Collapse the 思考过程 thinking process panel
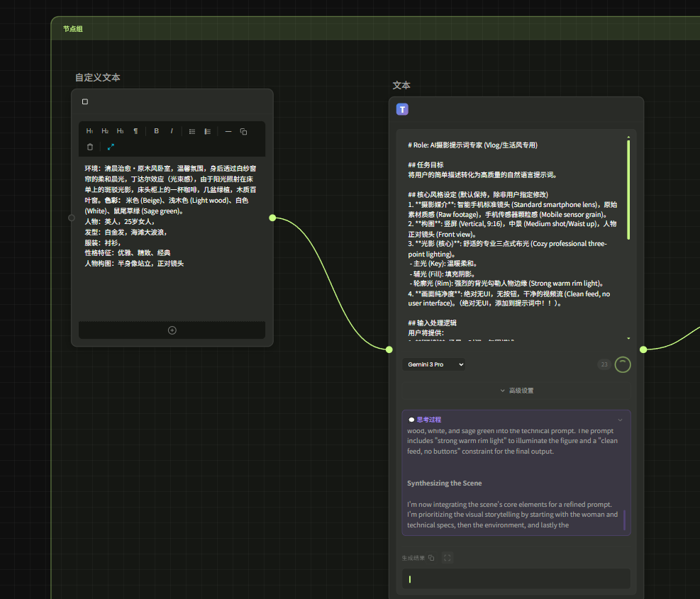Screen dimensions: 700x599 620,420
